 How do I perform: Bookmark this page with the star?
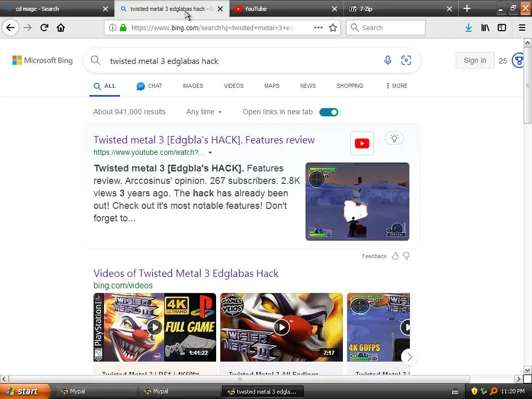tap(333, 28)
